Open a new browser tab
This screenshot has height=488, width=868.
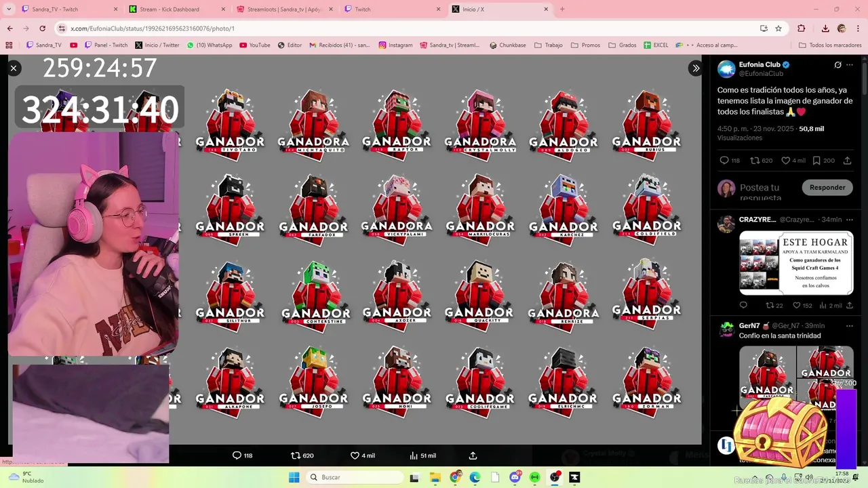coord(562,9)
